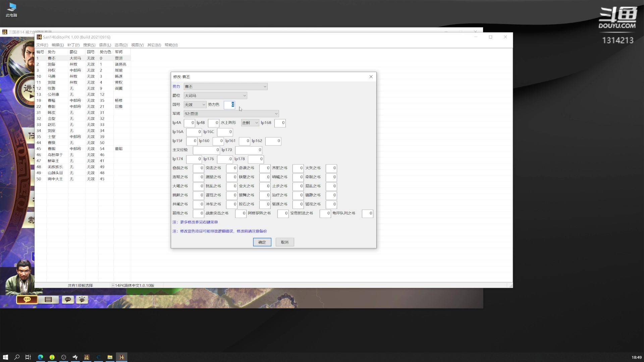644x362 pixels.
Task: Open QQ Music from taskbar
Action: [52, 357]
